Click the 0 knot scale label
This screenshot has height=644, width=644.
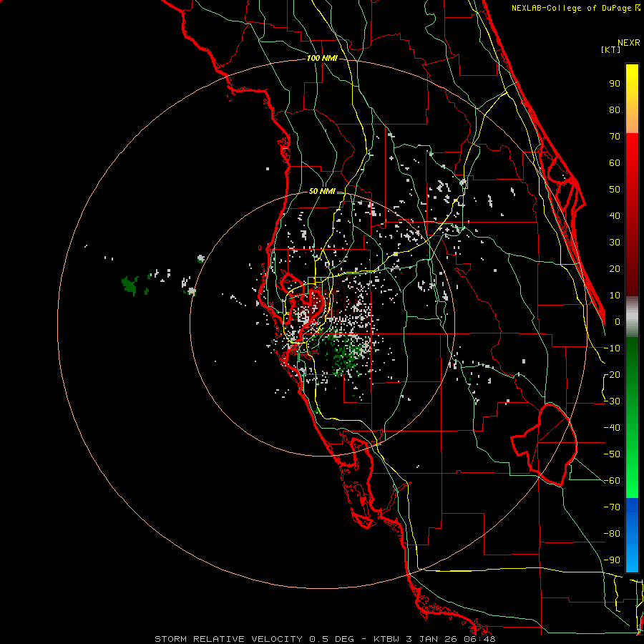click(618, 321)
